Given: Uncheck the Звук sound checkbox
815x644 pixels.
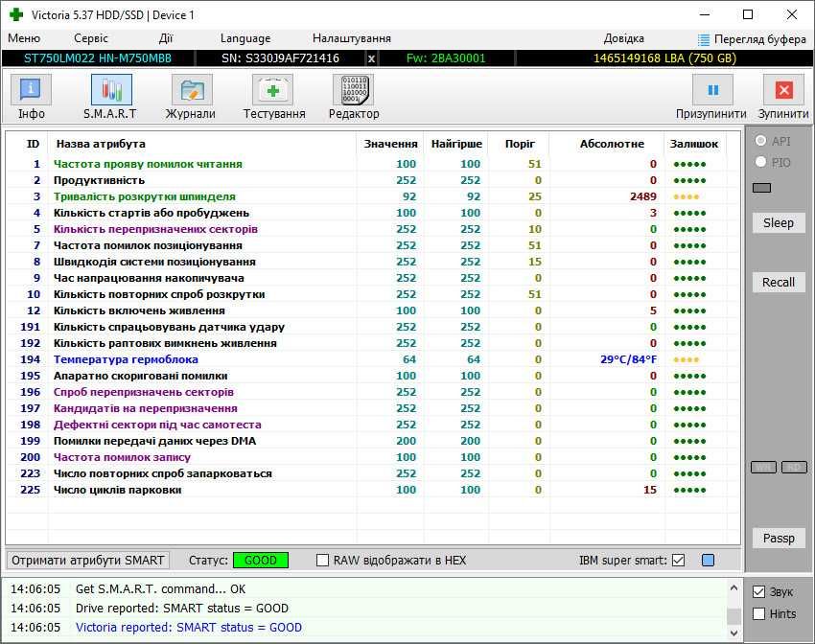Looking at the screenshot, I should coord(758,591).
